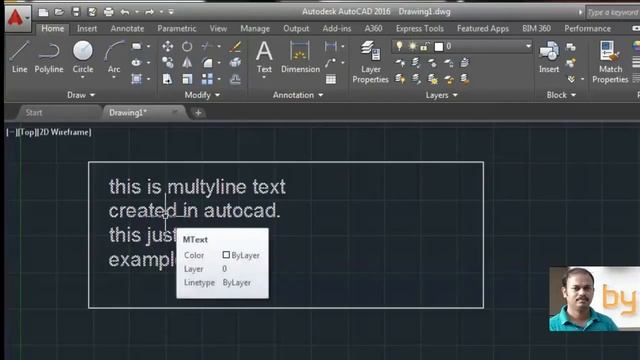Select the Hatch tool icon
The width and height of the screenshot is (640, 360).
[136, 79]
